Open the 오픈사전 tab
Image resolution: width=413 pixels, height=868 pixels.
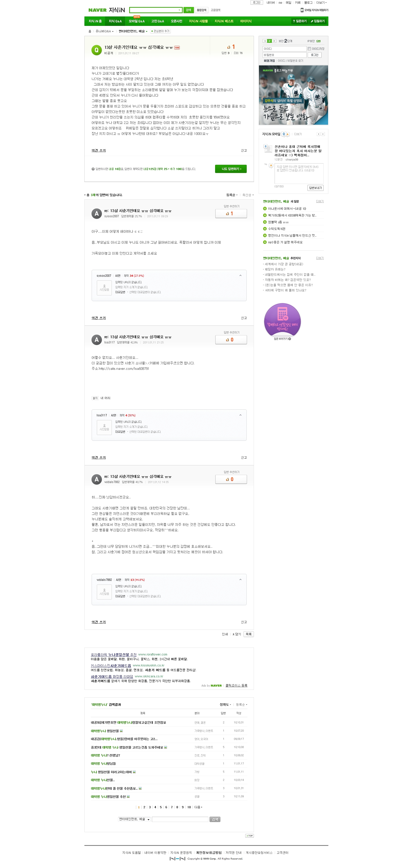(176, 21)
